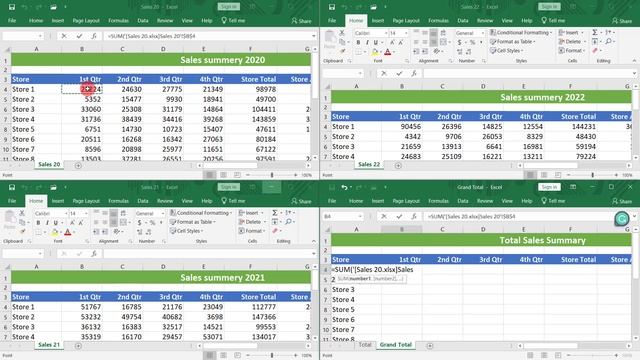Confirm formula with checkmark in Grand Total window
Image resolution: width=640 pixels, height=360 pixels.
click(399, 216)
